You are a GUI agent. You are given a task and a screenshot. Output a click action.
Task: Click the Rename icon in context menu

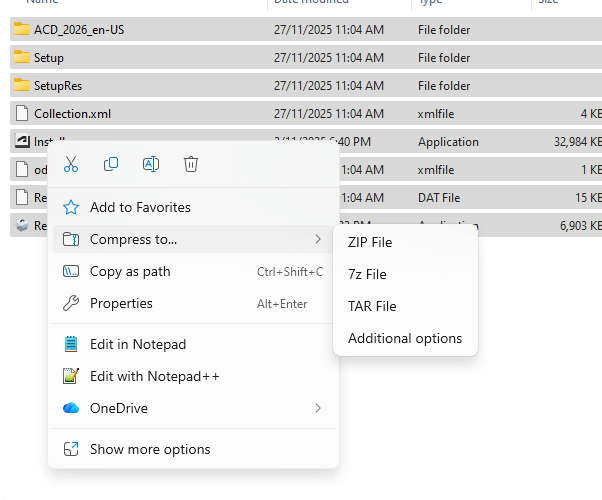click(x=151, y=164)
